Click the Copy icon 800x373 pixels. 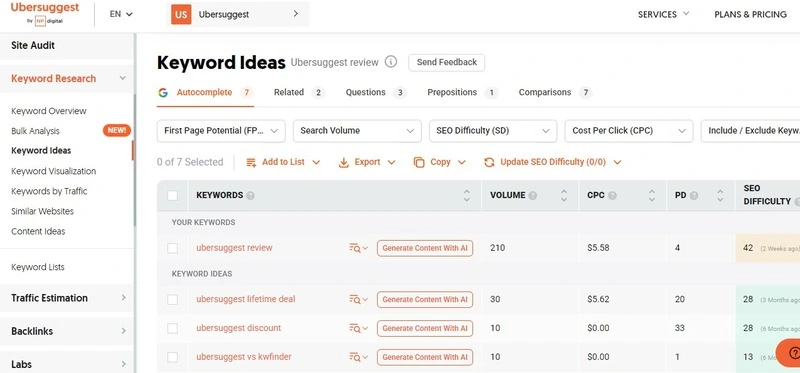pos(419,162)
